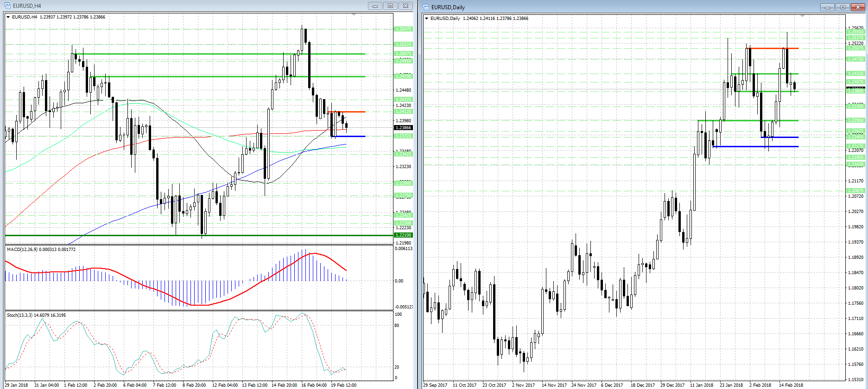Screen dimensions: 868x389
Task: Expand one-click trading arrow on Daily chart
Action: 426,19
